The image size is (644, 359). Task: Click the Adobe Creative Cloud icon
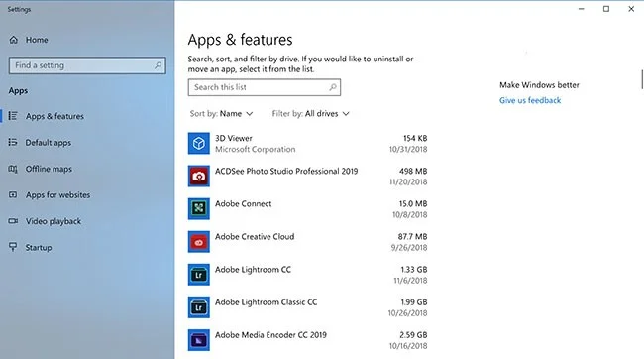pyautogui.click(x=199, y=242)
